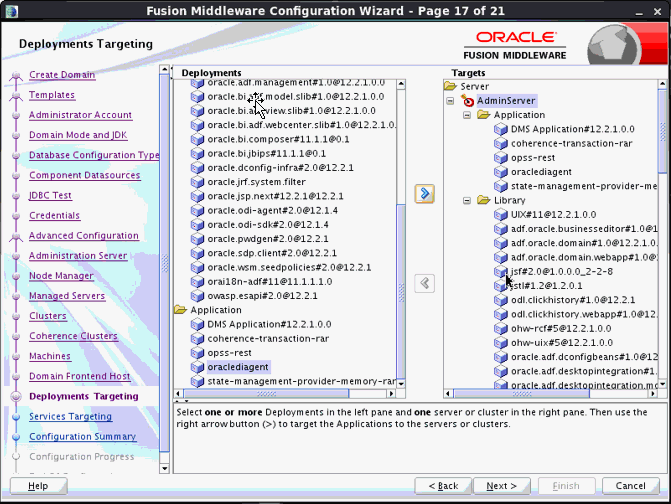The height and width of the screenshot is (504, 671).
Task: Open Domain Mode and JDK step
Action: (x=78, y=135)
